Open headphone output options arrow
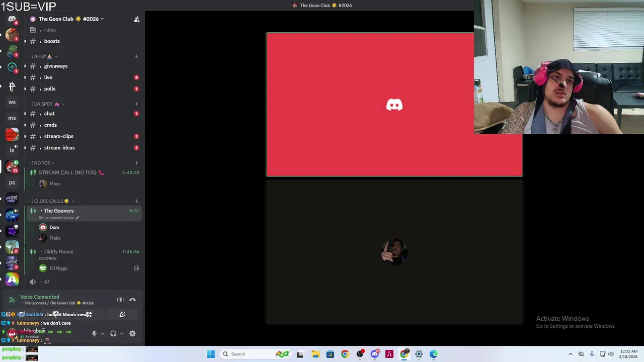This screenshot has height=362, width=644. 122,333
